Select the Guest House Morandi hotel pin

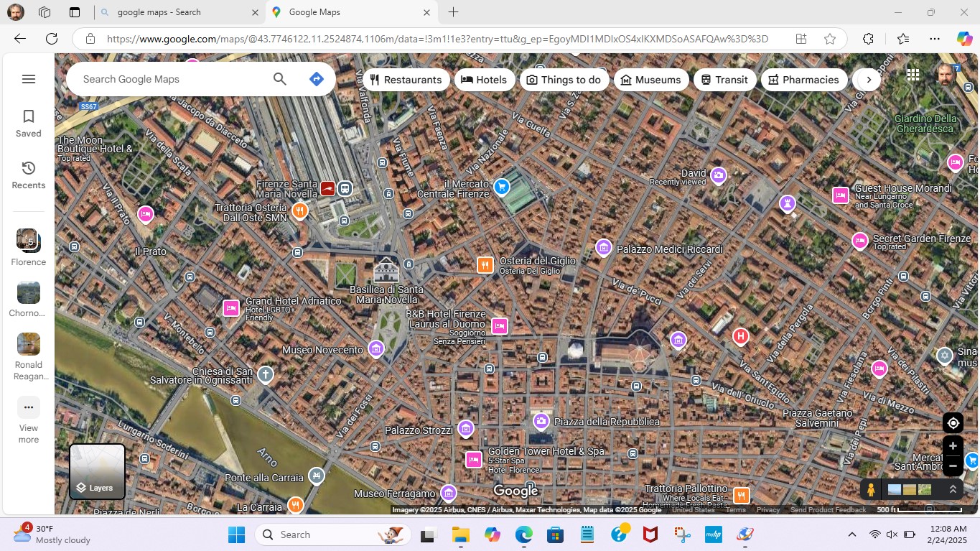click(841, 195)
